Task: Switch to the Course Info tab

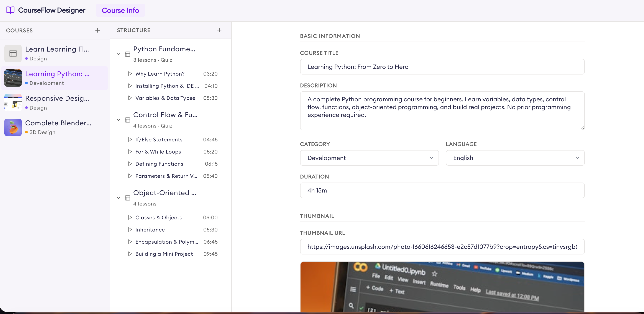Action: click(x=120, y=10)
